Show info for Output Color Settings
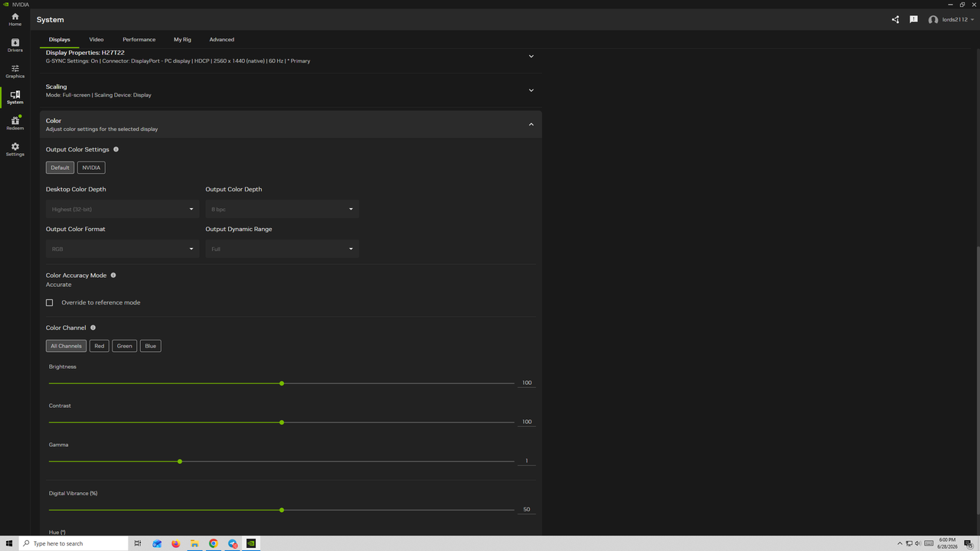 click(x=116, y=149)
